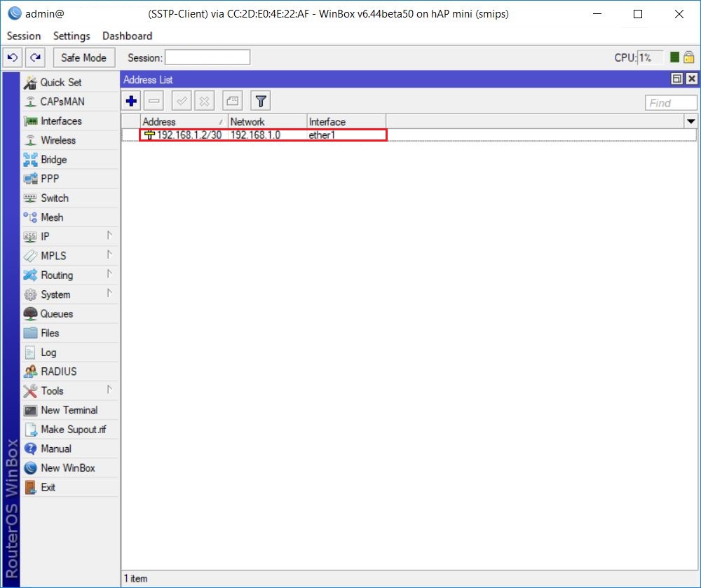Open RADIUS settings
The image size is (701, 588).
point(70,371)
